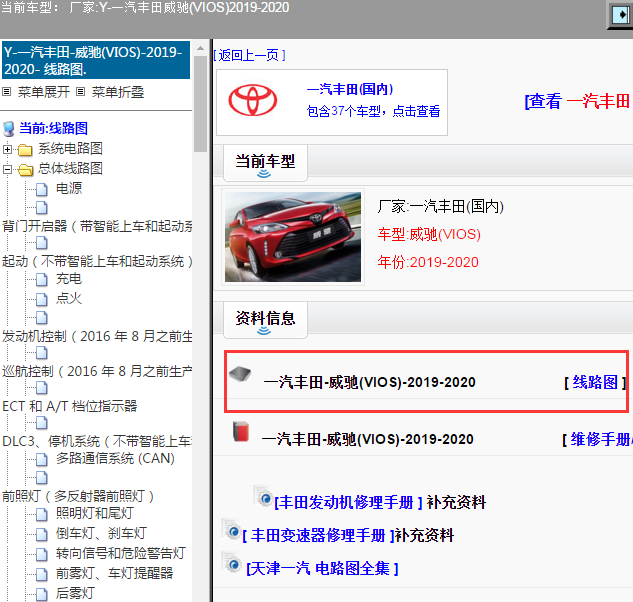This screenshot has width=633, height=602.
Task: Click the page icon beside 点火
Action: (x=42, y=299)
